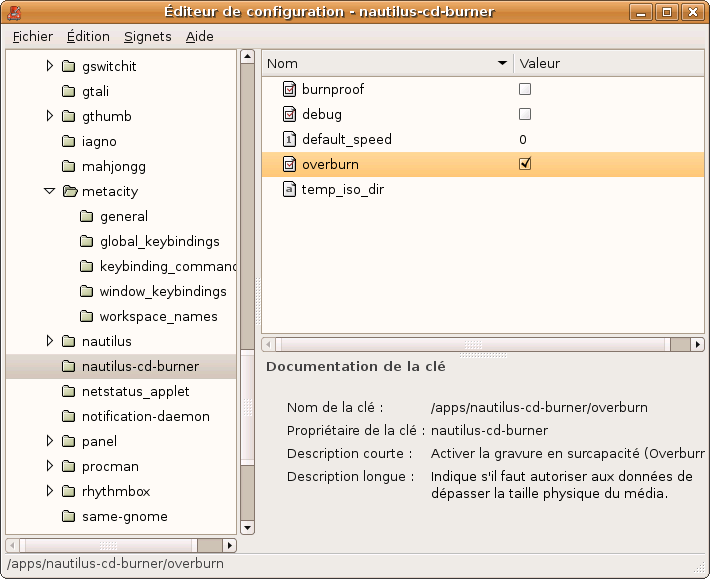Screen dimensions: 710x579
Task: Click tree horizontal scrollbar left arrow
Action: tap(12, 546)
